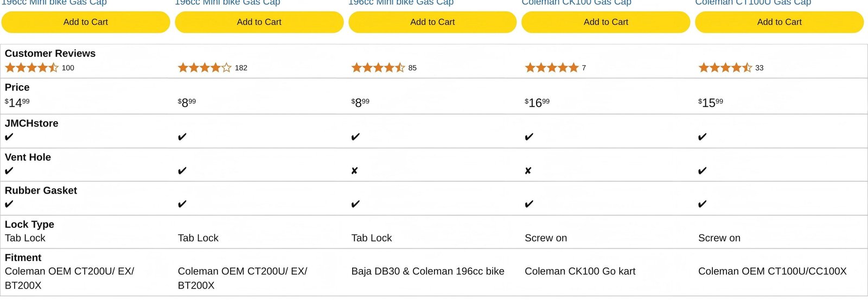
Task: Add the Coleman CK100 Gas Cap to cart
Action: tap(606, 22)
